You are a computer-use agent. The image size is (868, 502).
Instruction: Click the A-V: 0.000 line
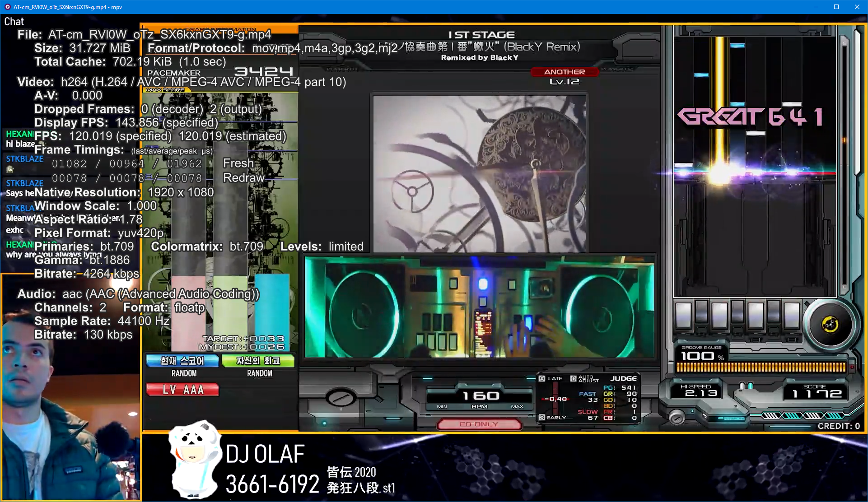coord(68,95)
